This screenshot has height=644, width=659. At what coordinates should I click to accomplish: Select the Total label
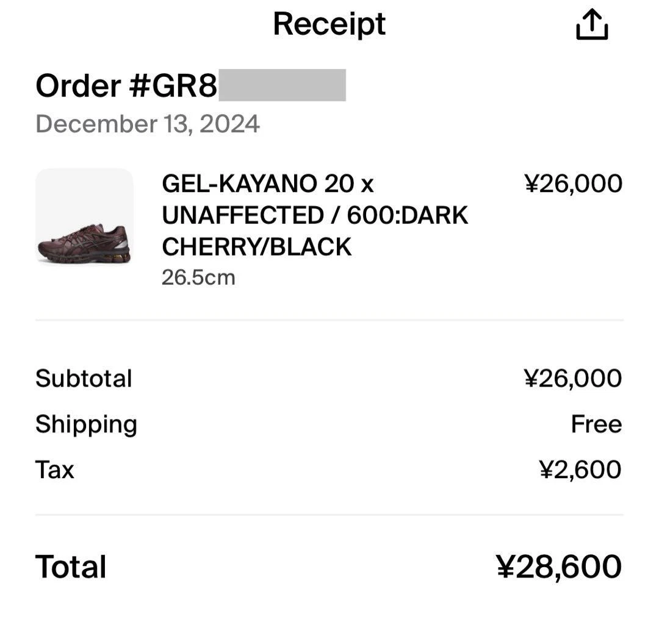click(71, 567)
